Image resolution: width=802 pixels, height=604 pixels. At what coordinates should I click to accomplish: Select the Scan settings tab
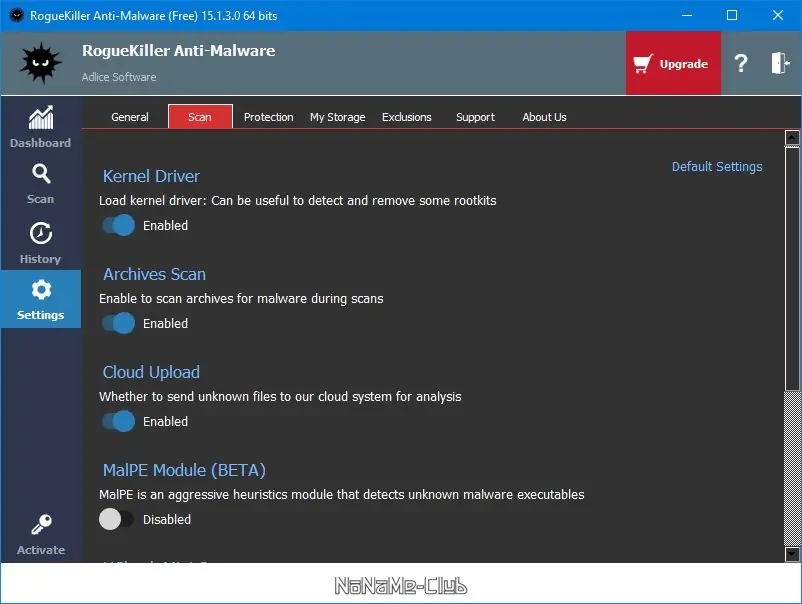[x=200, y=117]
